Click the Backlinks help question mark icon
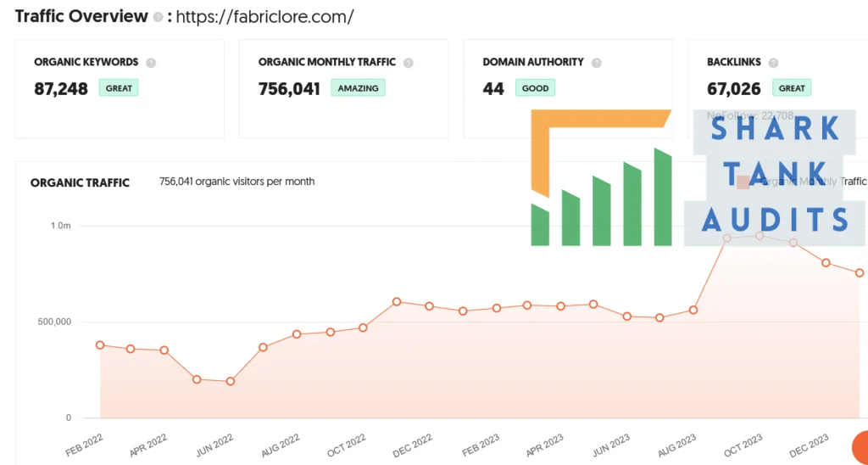This screenshot has width=868, height=465. coord(773,63)
